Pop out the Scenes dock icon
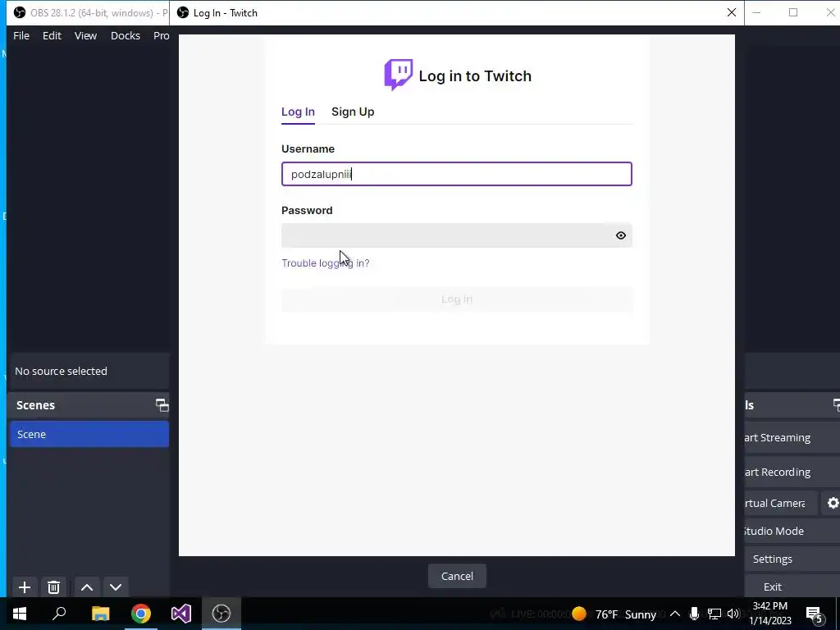 tap(162, 405)
